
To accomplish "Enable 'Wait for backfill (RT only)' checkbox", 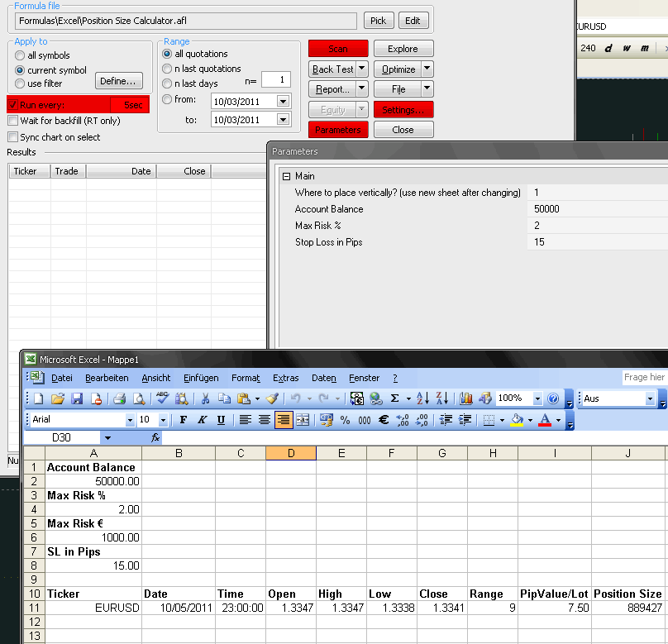I will (13, 122).
